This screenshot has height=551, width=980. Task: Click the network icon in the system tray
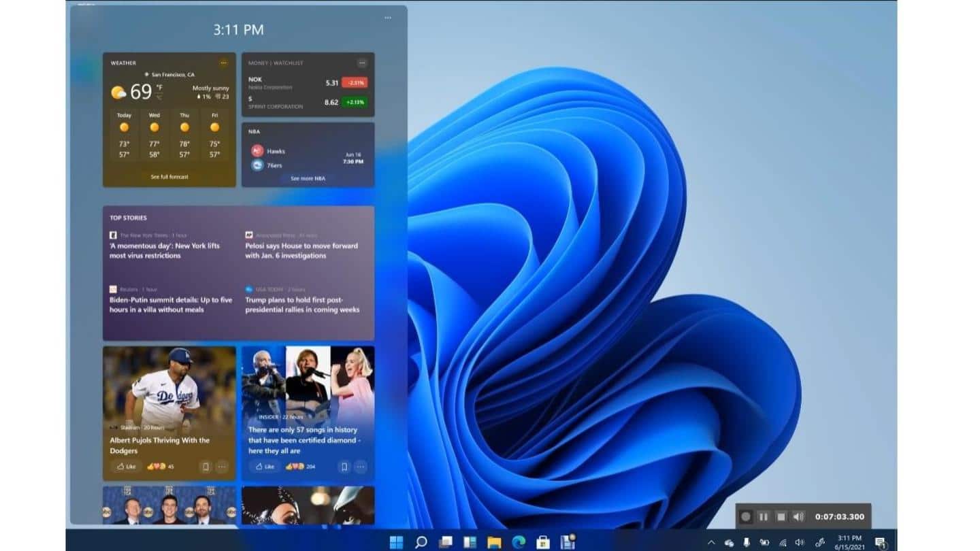(783, 543)
